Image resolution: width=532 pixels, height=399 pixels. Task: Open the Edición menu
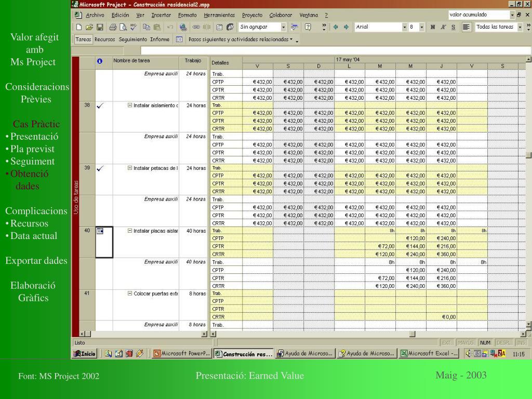tap(120, 15)
